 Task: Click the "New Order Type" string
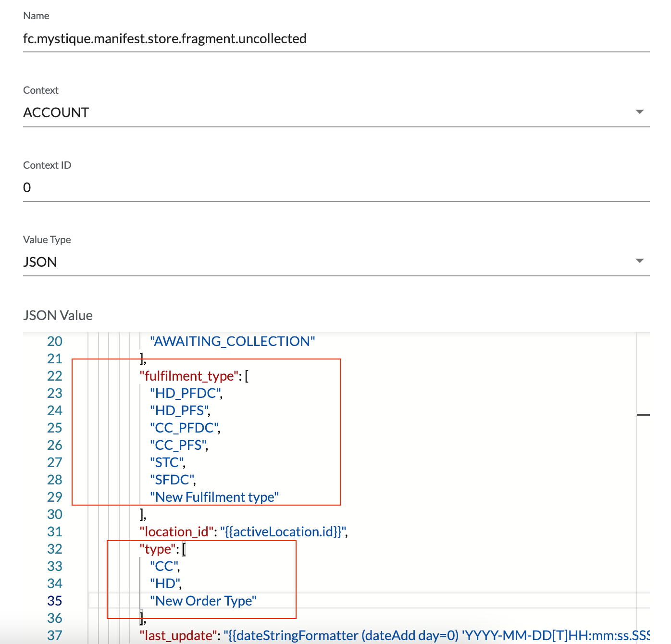pos(203,601)
